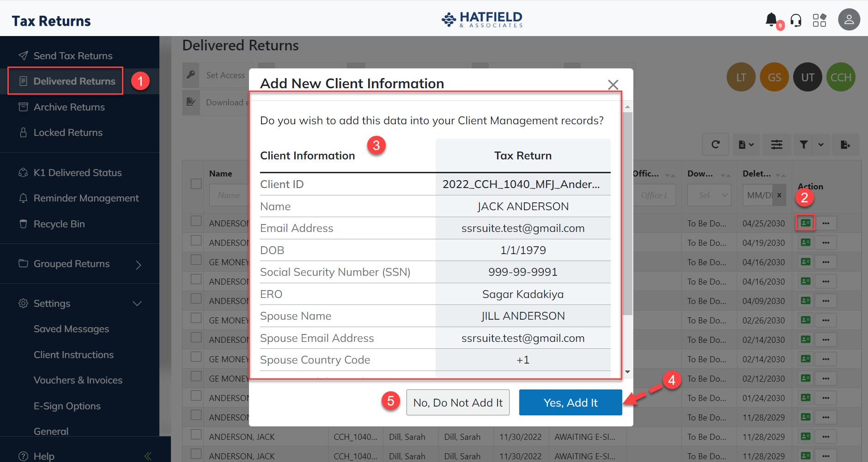
Task: Click the export to Excel icon
Action: point(845,145)
